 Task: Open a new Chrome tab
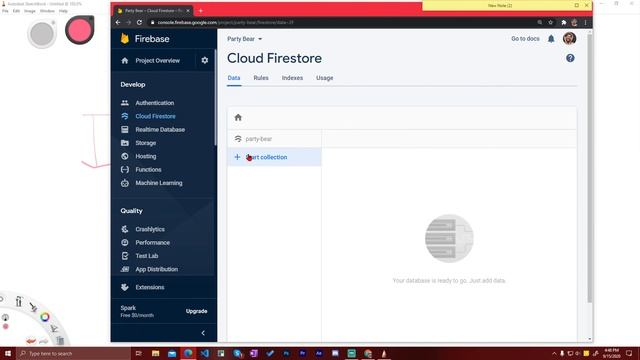tap(200, 11)
